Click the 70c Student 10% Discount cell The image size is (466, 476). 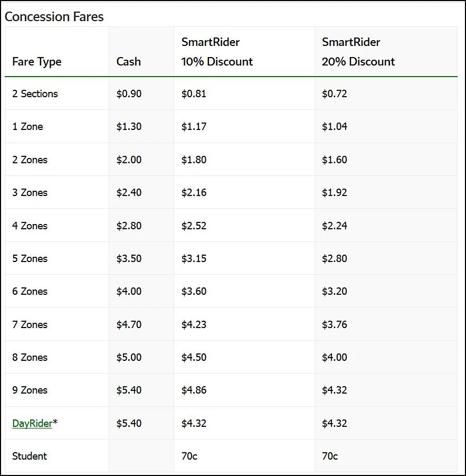[189, 456]
